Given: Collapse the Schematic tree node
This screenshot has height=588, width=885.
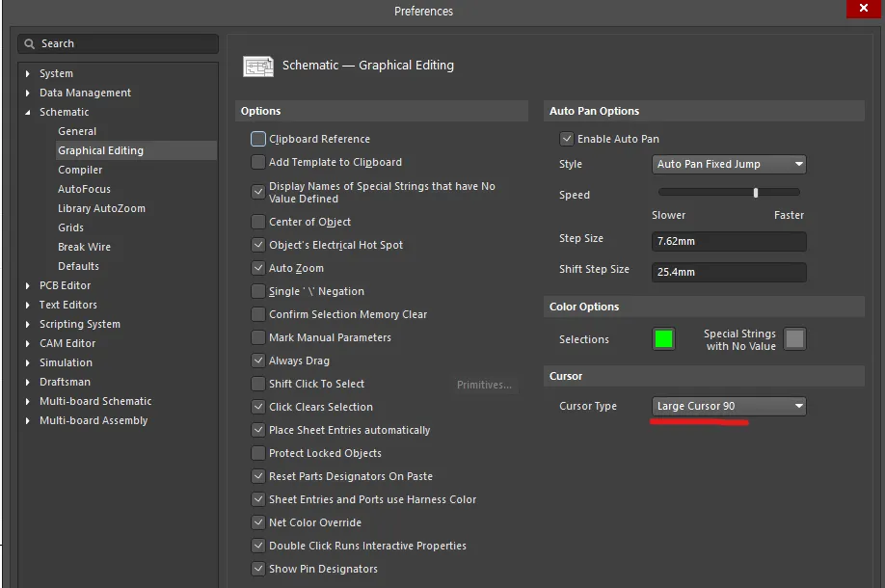Looking at the screenshot, I should click(x=28, y=113).
